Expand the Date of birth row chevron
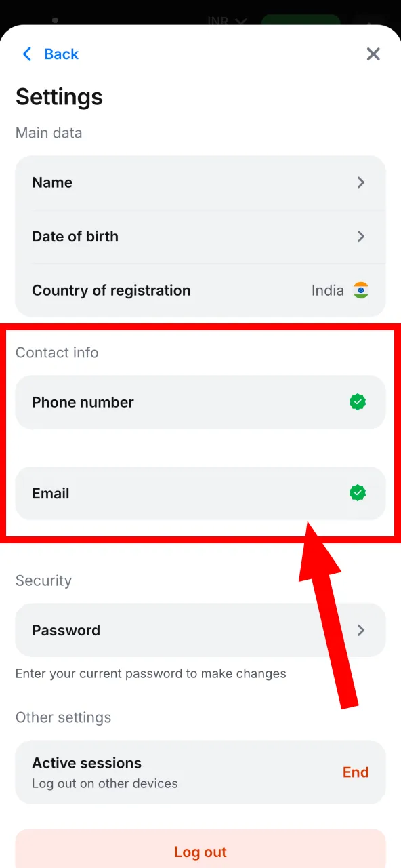Viewport: 401px width, 868px height. [361, 237]
